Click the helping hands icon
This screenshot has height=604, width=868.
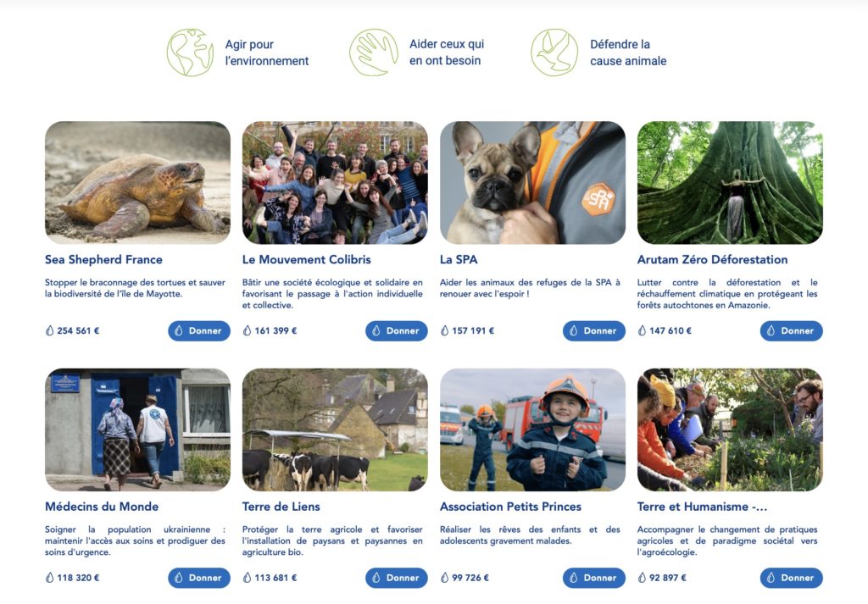(374, 53)
